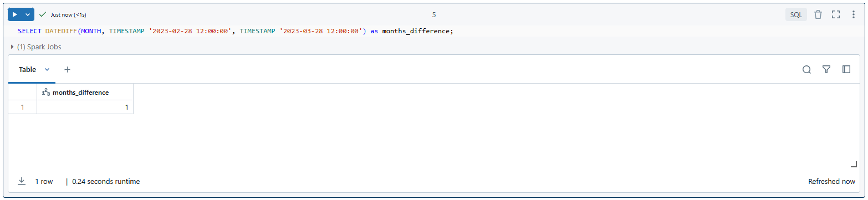Click the green success checkmark
The height and width of the screenshot is (200, 868).
(x=43, y=14)
